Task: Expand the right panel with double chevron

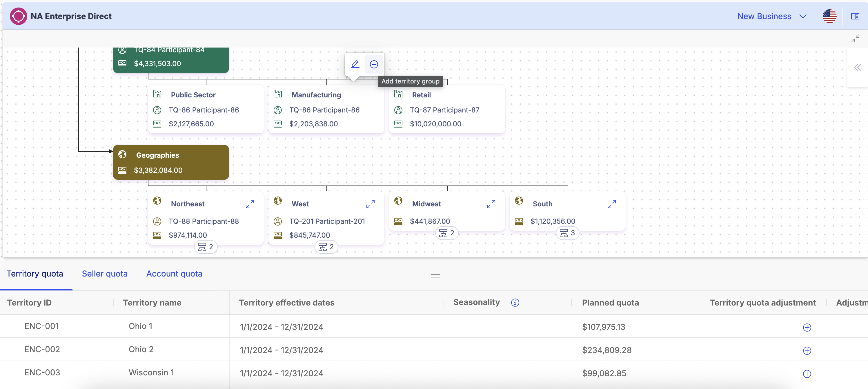Action: pyautogui.click(x=857, y=67)
